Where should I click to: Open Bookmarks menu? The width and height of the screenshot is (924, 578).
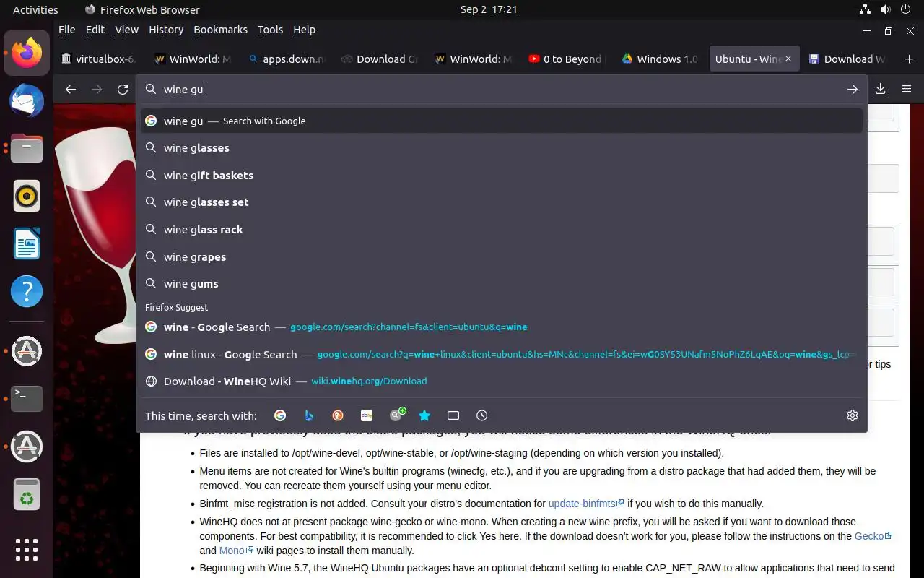(220, 30)
